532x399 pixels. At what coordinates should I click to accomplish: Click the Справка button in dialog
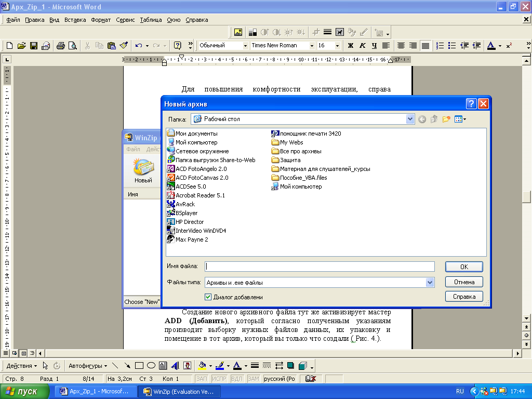click(x=464, y=297)
